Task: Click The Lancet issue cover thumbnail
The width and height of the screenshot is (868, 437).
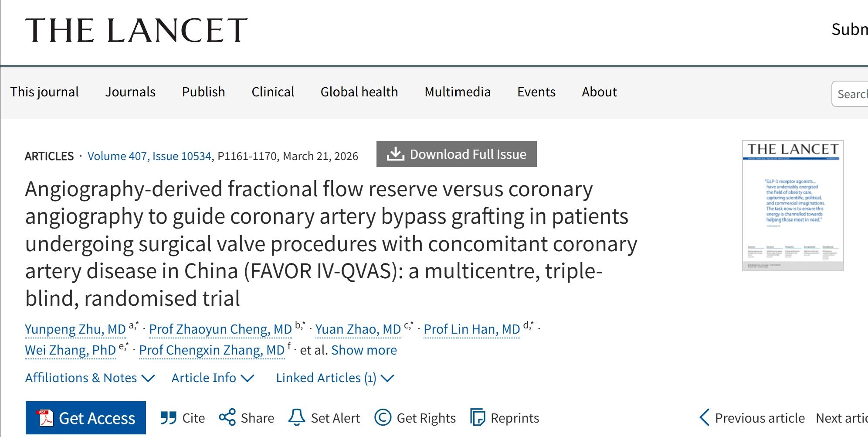Action: [x=793, y=205]
